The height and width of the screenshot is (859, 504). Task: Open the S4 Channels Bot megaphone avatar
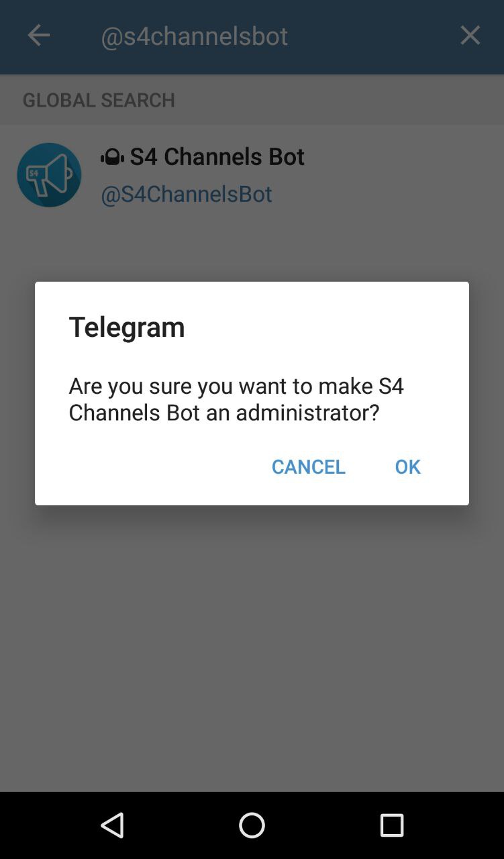(x=49, y=174)
